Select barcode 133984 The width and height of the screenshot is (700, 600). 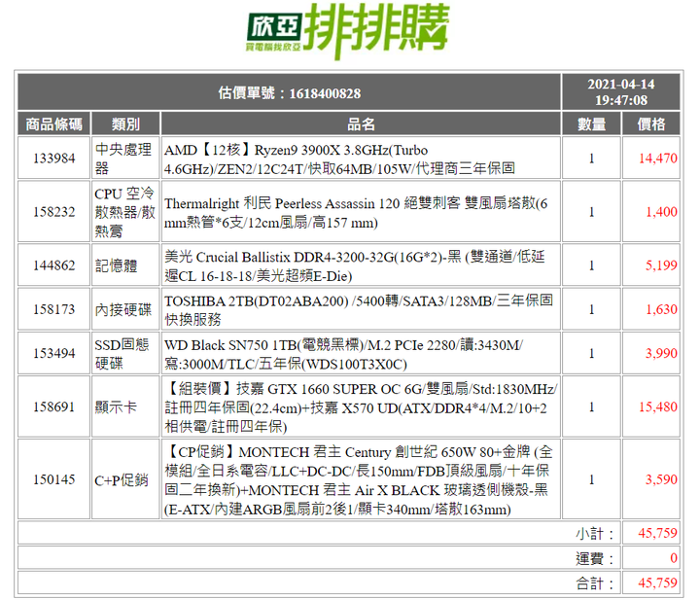(54, 159)
